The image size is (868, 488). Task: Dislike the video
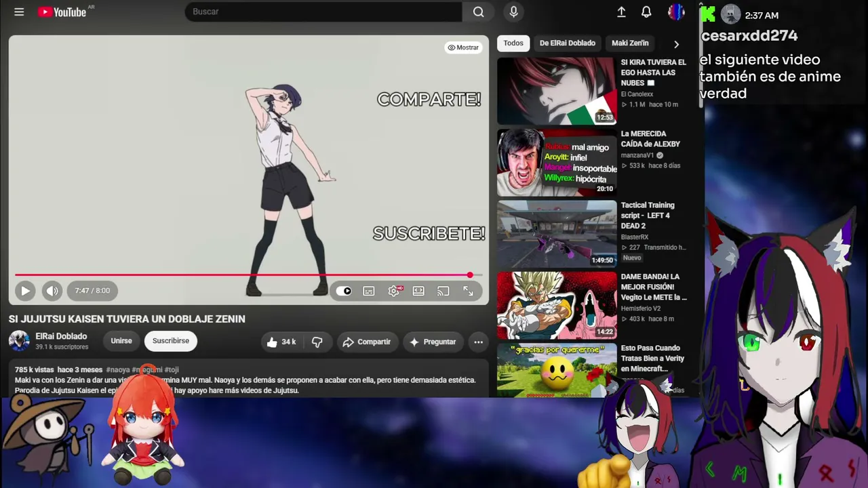tap(317, 342)
